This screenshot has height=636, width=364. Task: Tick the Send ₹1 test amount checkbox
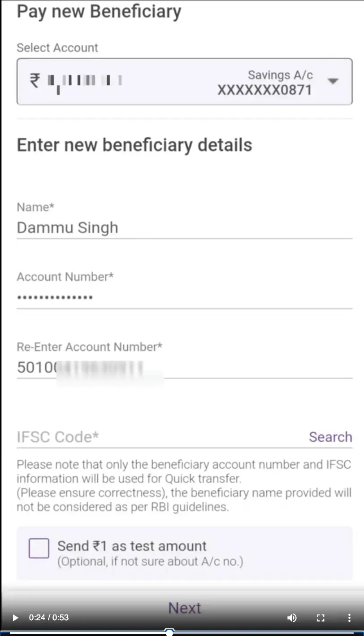(x=39, y=549)
